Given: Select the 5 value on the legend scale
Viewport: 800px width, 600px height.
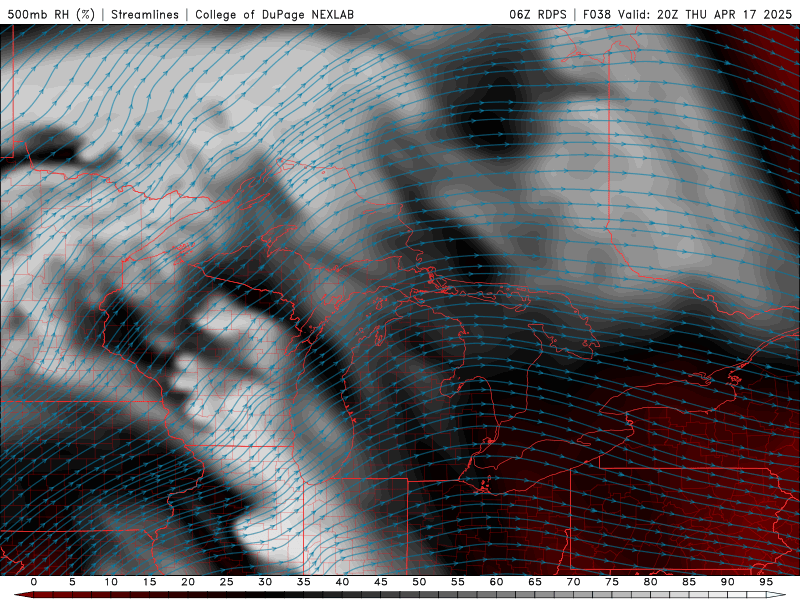Looking at the screenshot, I should point(72,582).
